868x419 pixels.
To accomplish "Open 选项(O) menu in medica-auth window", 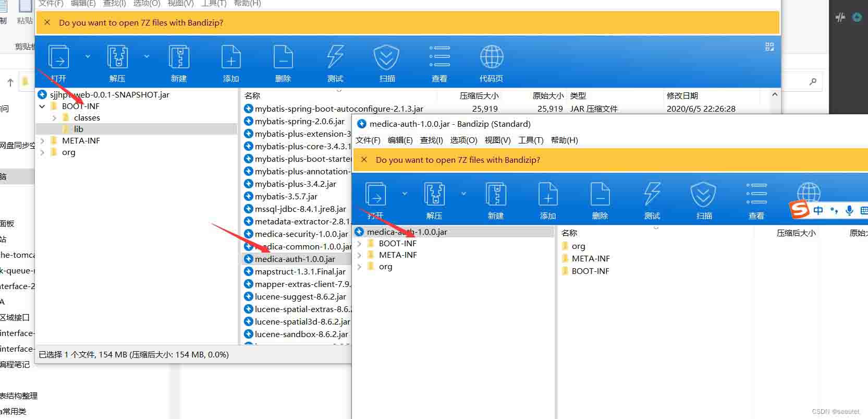I will [x=464, y=140].
